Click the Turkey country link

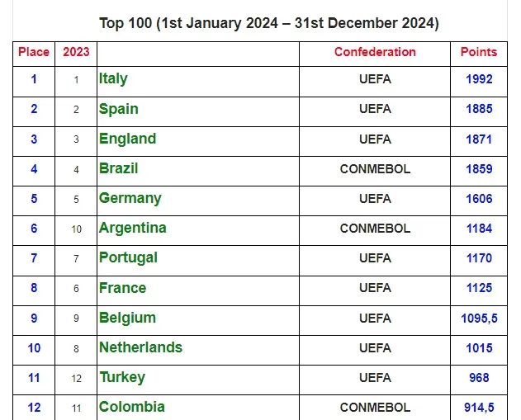pyautogui.click(x=122, y=377)
